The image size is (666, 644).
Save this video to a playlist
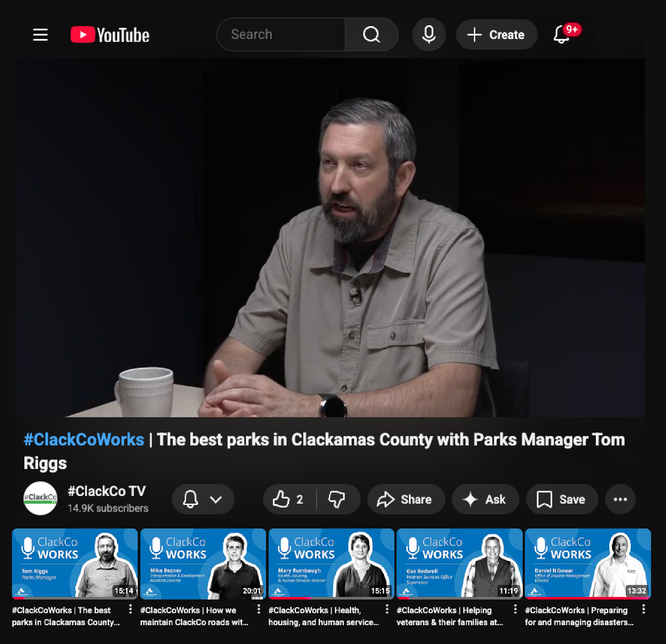[x=561, y=499]
